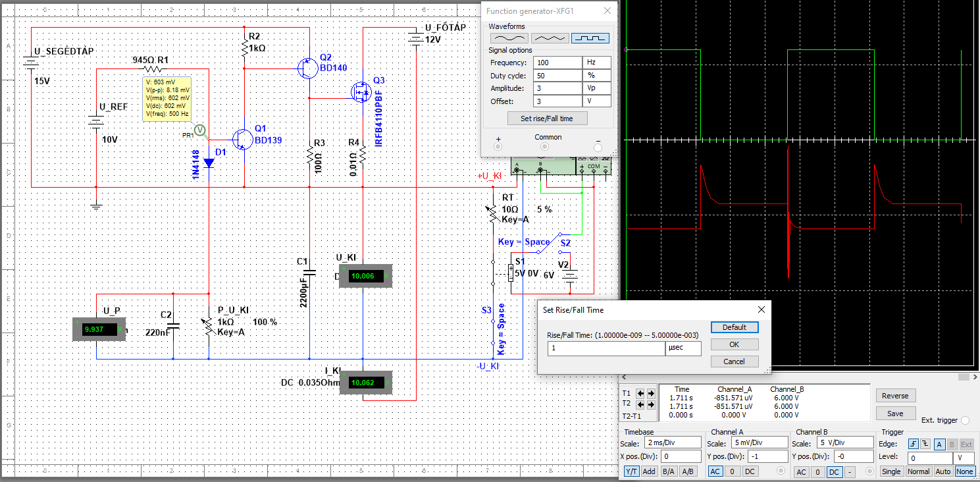Select capacitor C2 220nF symbol
Viewport: 980px width, 482px height.
coord(173,326)
